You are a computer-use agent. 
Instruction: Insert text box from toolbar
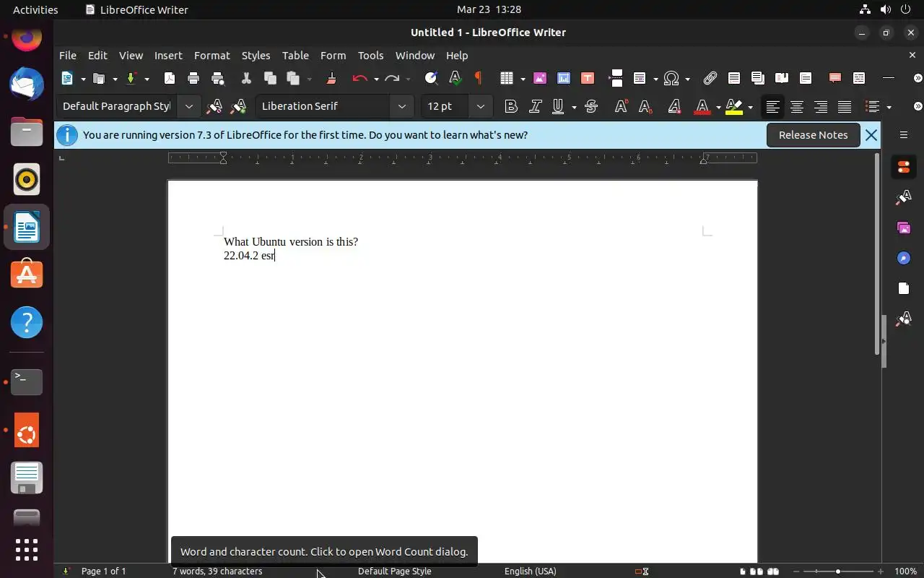(588, 78)
